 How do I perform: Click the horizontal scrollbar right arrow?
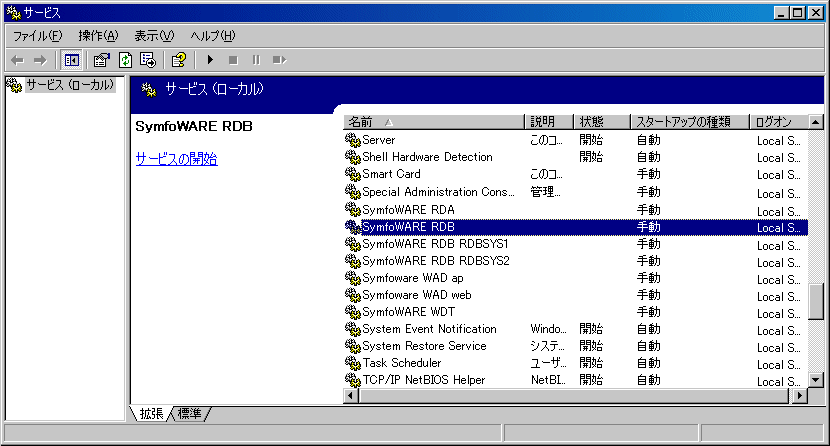800,395
